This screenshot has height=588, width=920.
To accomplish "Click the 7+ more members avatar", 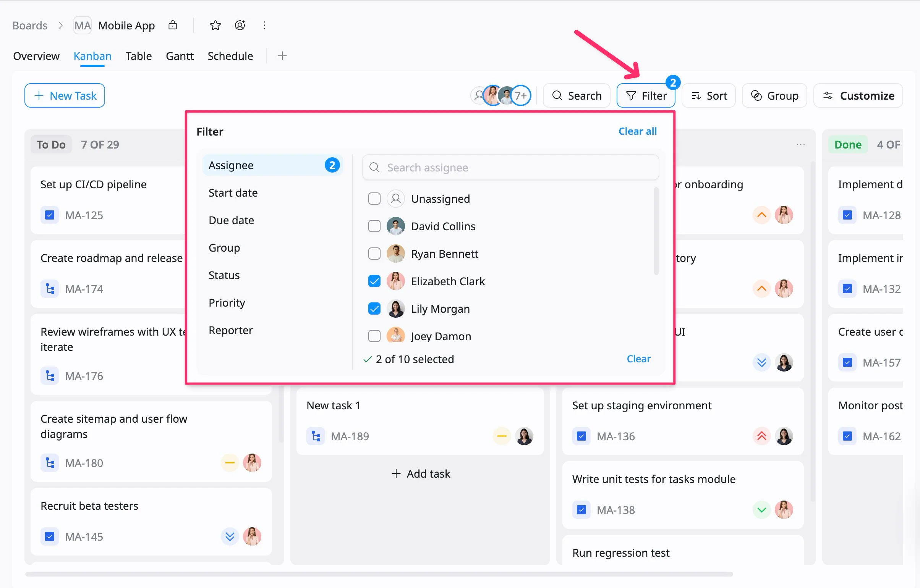I will (521, 95).
